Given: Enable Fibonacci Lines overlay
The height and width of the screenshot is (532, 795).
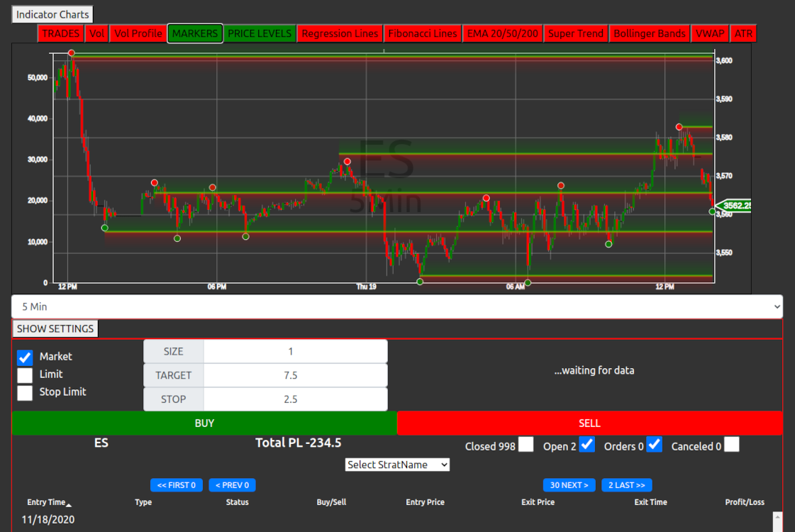Looking at the screenshot, I should pyautogui.click(x=423, y=33).
